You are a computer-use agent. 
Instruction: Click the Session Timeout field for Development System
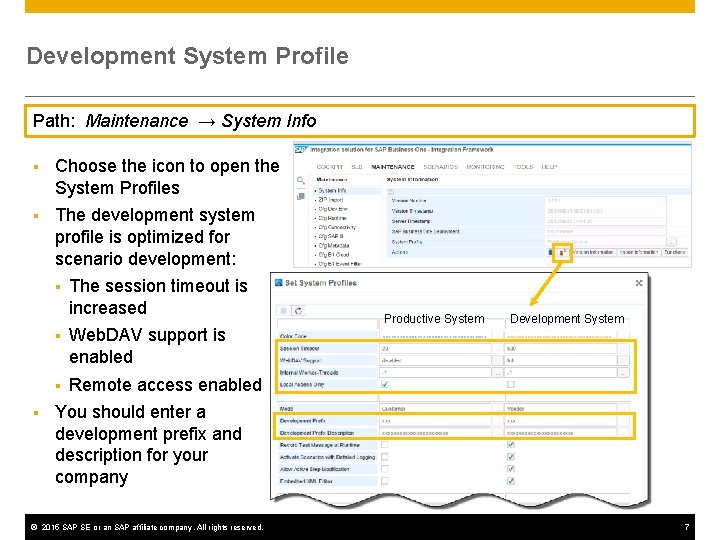pos(561,349)
